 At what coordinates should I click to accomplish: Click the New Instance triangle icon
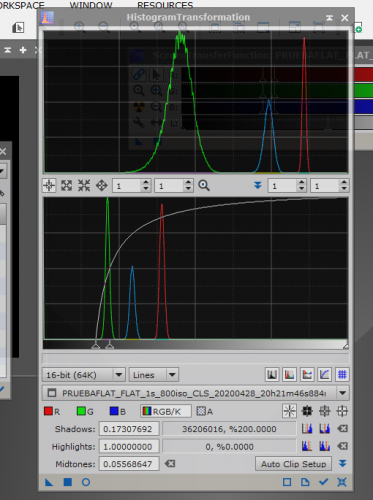pyautogui.click(x=49, y=482)
